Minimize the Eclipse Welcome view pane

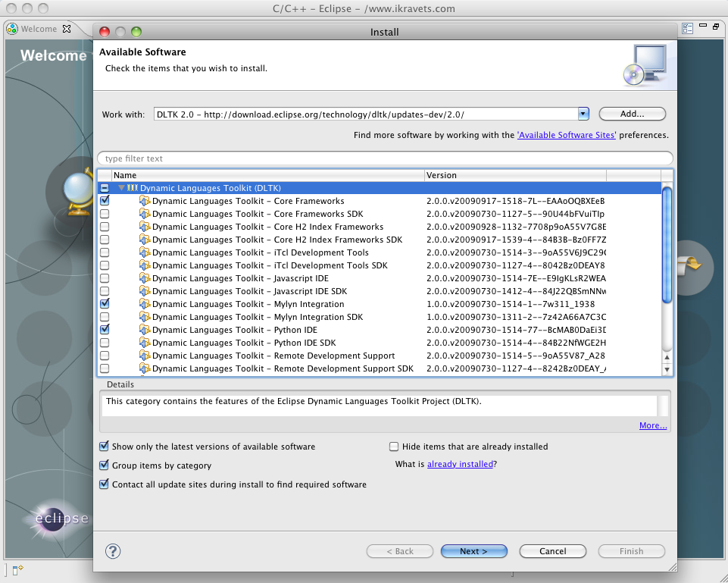click(x=703, y=25)
